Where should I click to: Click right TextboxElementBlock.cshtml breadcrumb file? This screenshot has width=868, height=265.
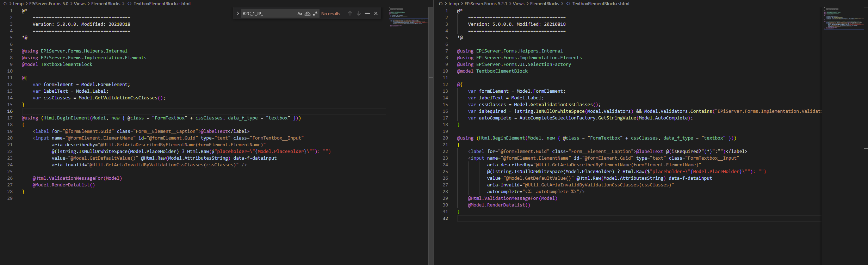601,4
